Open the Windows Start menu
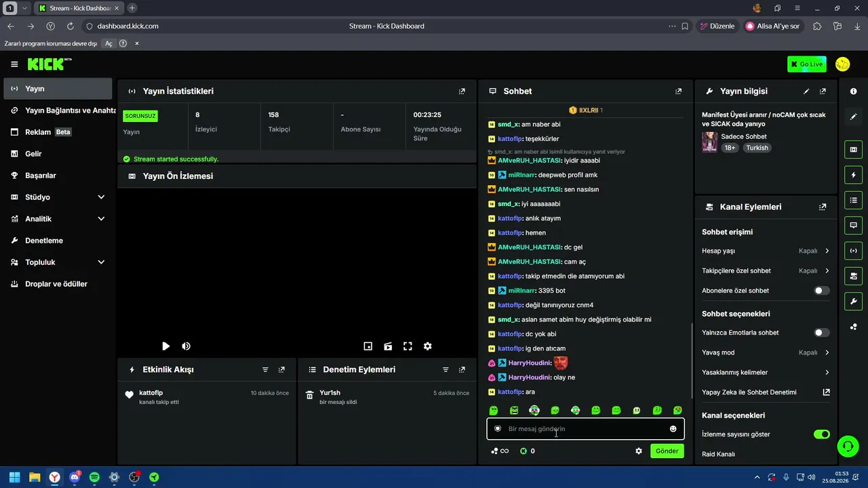 click(14, 477)
